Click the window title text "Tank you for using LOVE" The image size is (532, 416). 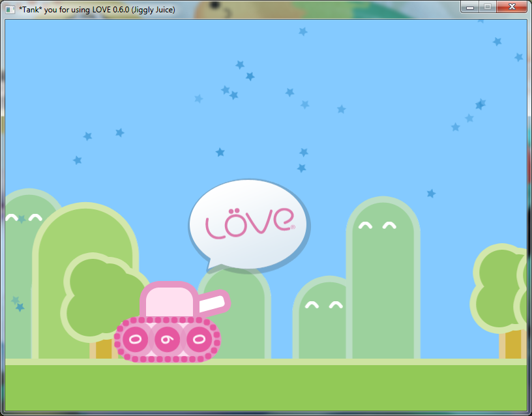[x=96, y=9]
